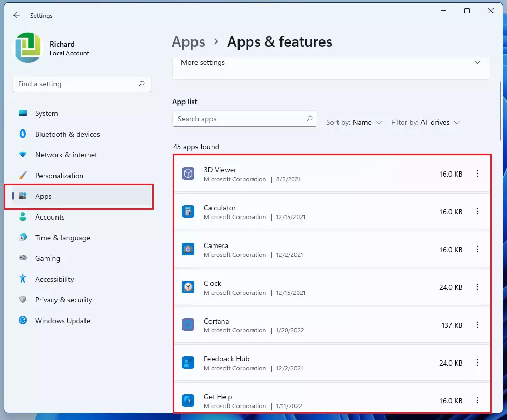Click the Camera app name

click(x=216, y=245)
